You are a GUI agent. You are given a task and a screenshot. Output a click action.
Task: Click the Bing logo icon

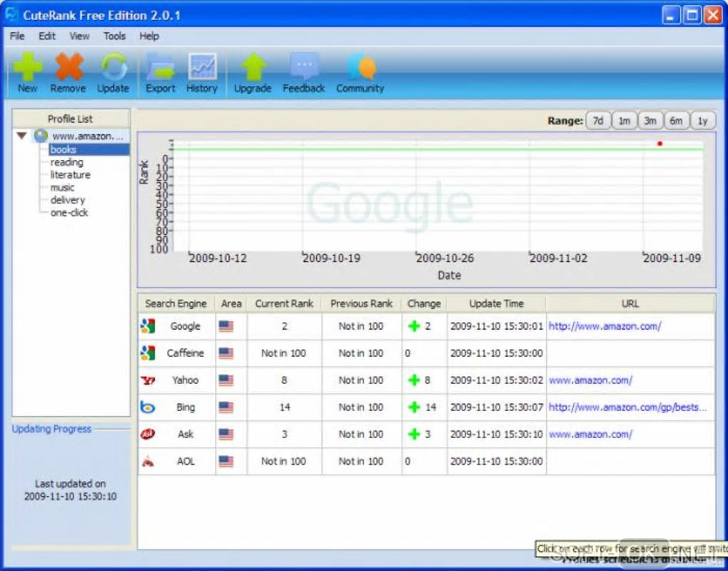point(148,407)
